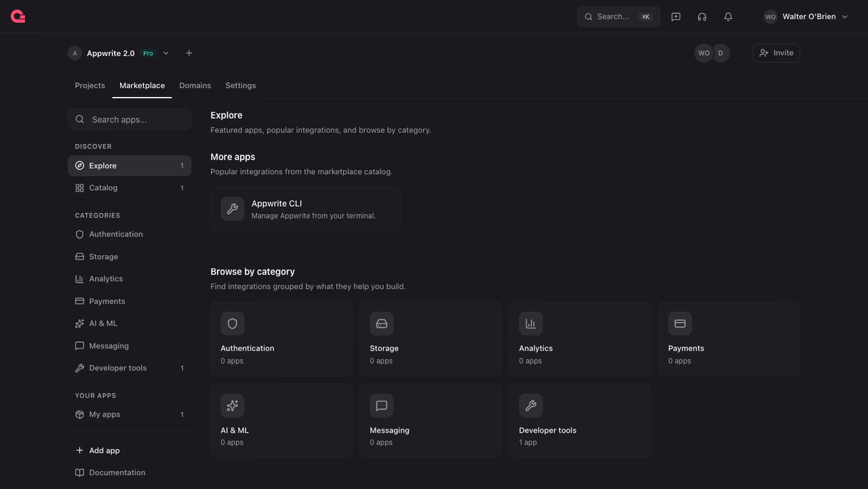The image size is (868, 489).
Task: Switch to the Projects tab
Action: click(90, 85)
